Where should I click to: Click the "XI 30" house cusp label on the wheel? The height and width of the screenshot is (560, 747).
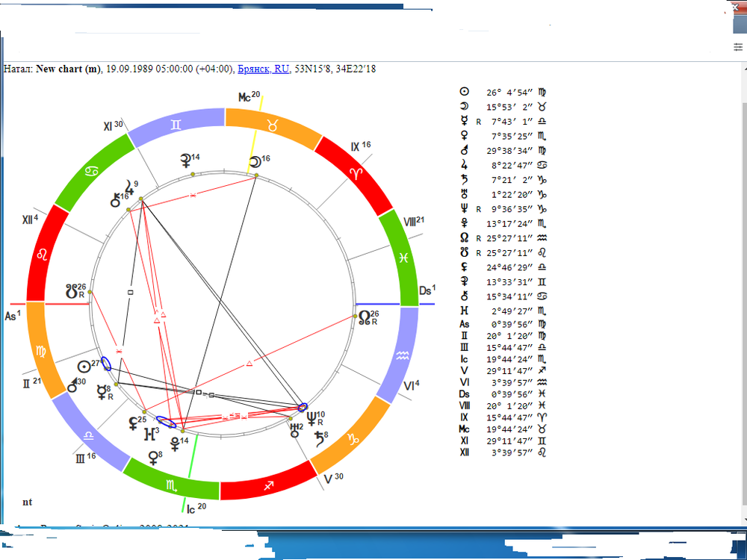(x=113, y=125)
